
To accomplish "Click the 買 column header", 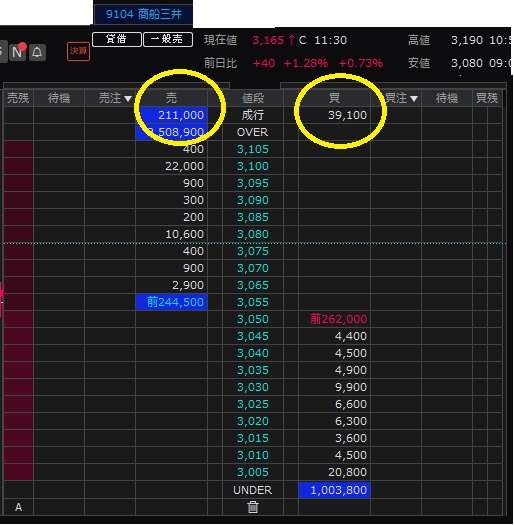I will (334, 98).
